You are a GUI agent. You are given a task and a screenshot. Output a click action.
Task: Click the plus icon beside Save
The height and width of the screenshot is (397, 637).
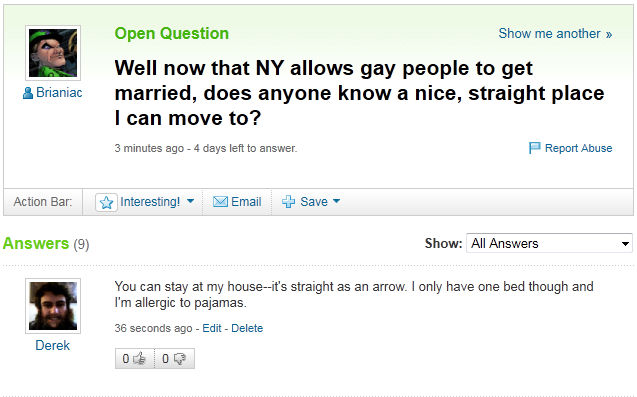(x=288, y=202)
